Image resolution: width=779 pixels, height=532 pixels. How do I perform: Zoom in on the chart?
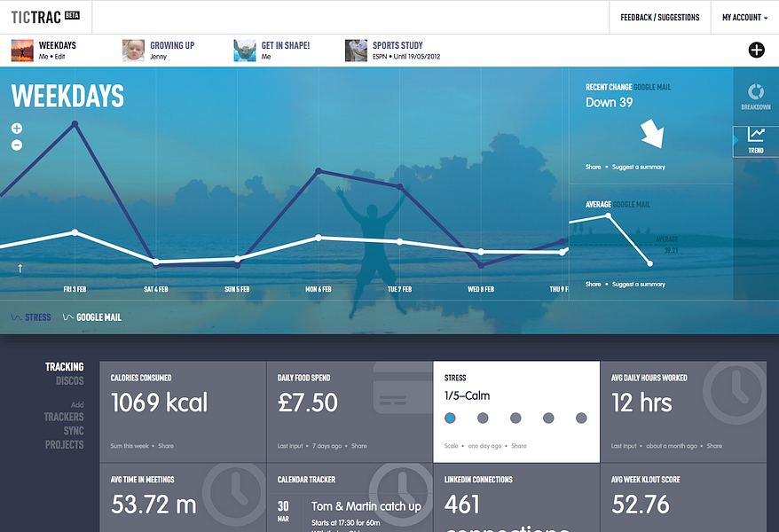(17, 129)
